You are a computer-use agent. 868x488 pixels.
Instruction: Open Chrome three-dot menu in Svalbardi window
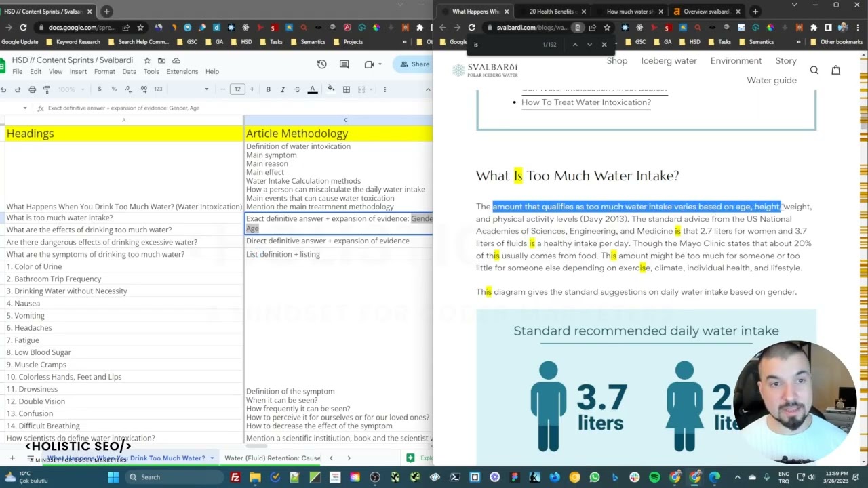[857, 28]
